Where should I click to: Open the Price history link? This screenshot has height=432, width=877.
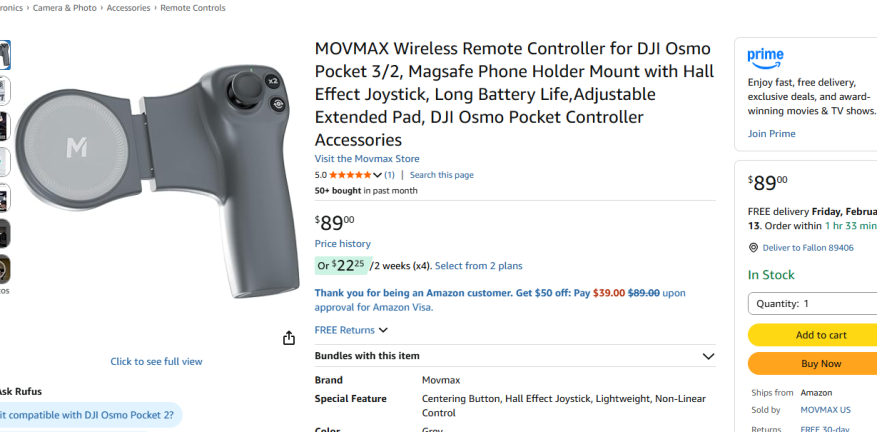[342, 244]
